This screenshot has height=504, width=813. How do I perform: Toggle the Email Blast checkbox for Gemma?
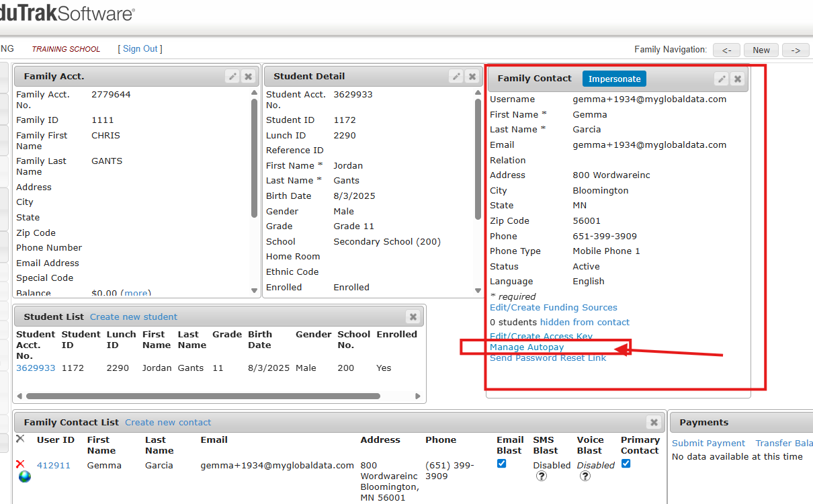point(501,464)
